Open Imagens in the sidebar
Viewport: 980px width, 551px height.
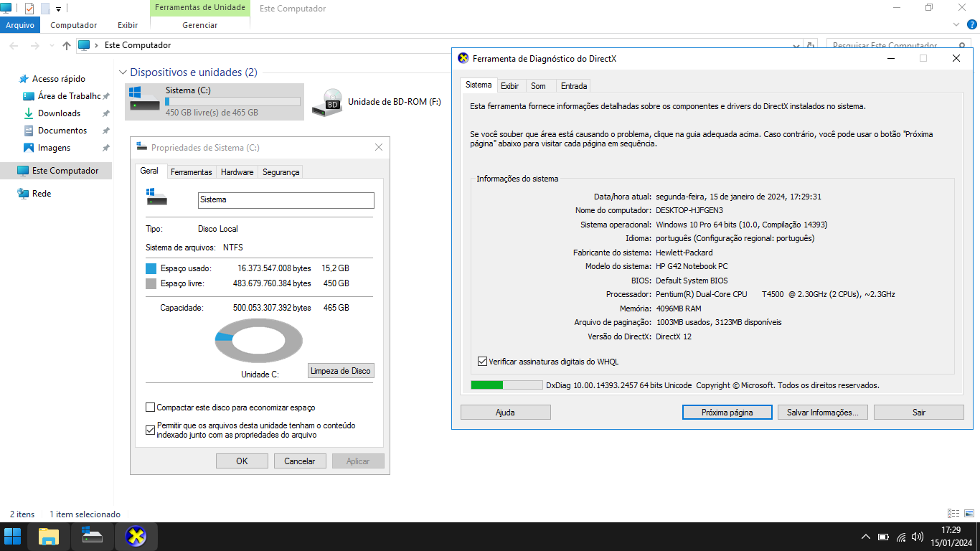pyautogui.click(x=54, y=148)
